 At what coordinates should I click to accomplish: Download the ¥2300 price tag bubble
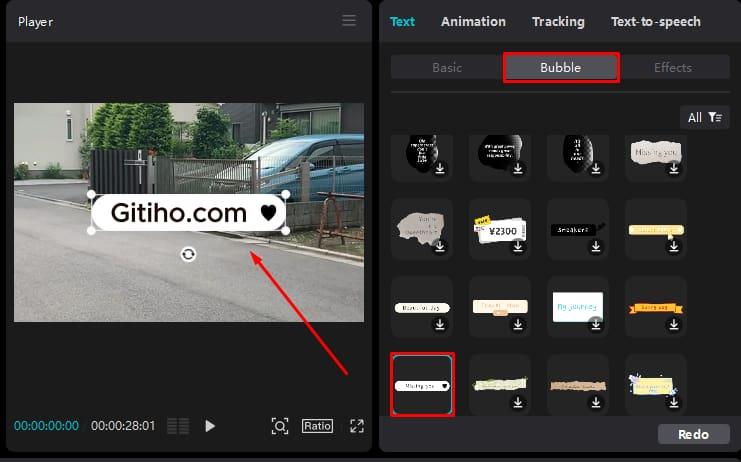tap(518, 246)
